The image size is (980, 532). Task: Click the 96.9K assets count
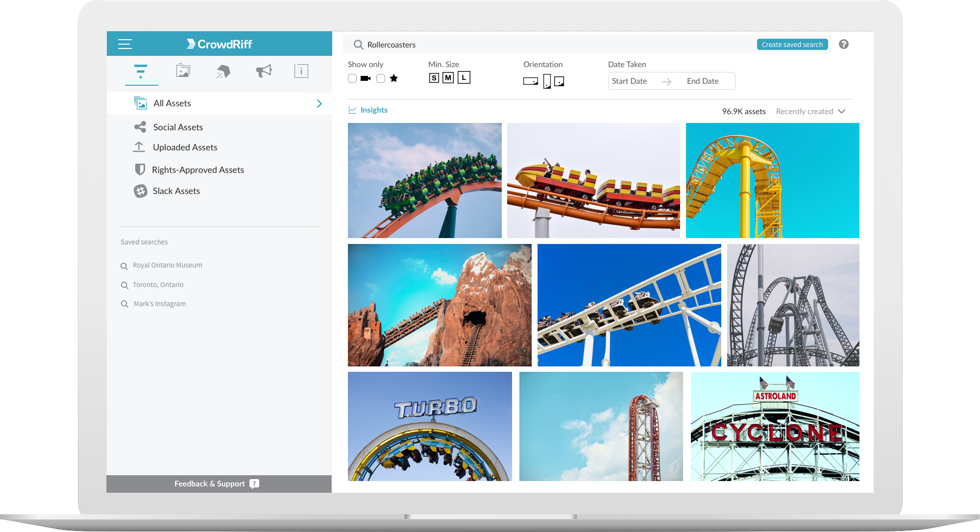click(x=744, y=112)
